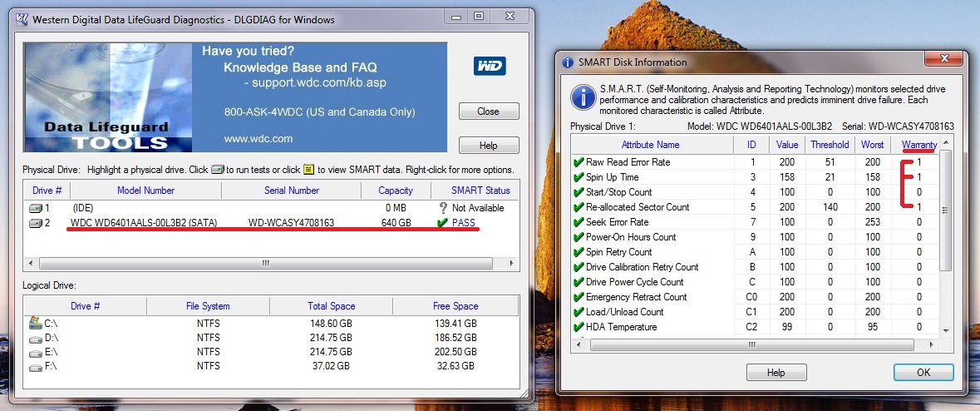This screenshot has width=980, height=411.
Task: Click Help button in SMART dialog
Action: tap(776, 372)
